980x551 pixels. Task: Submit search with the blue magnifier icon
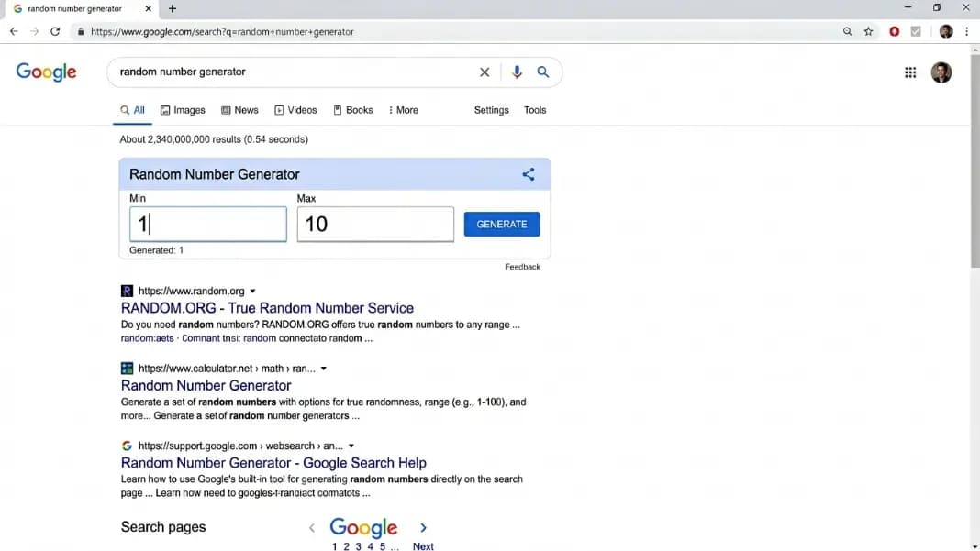543,72
